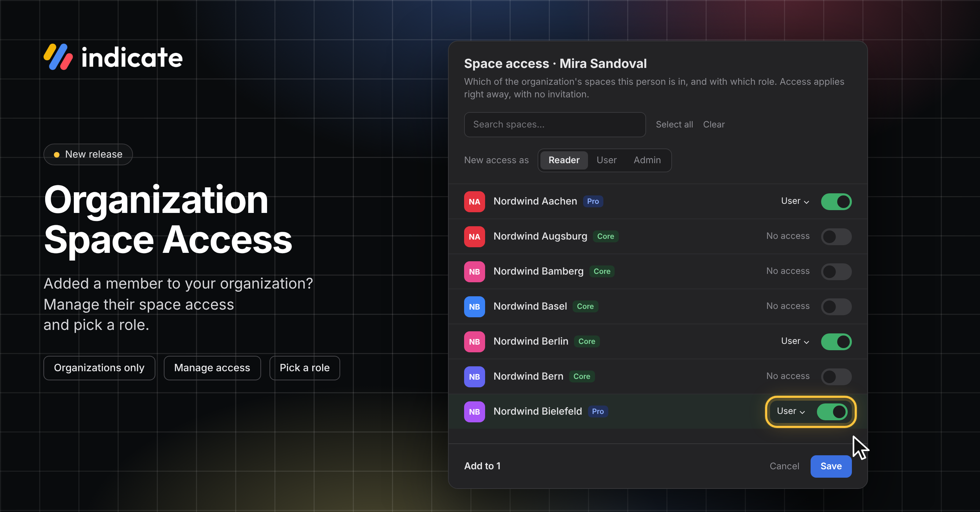The image size is (980, 512).
Task: Disable access toggle for Nordwind Aachen
Action: pyautogui.click(x=836, y=201)
